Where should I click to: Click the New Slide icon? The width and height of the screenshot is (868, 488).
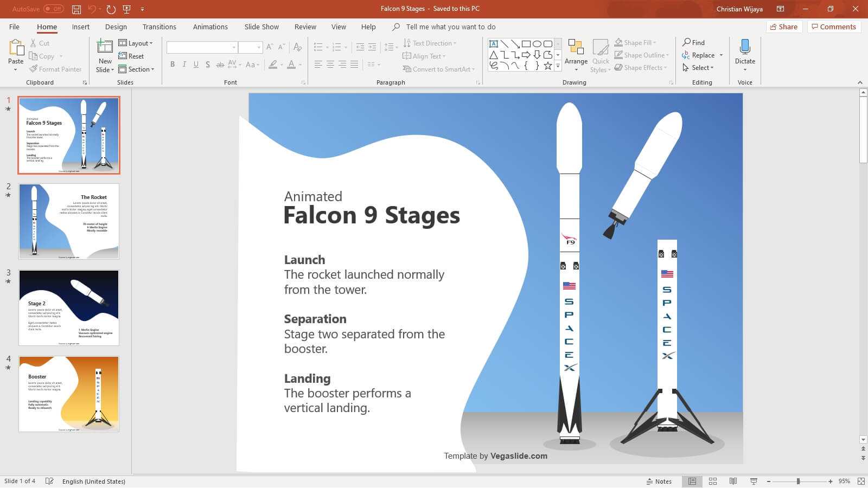105,47
